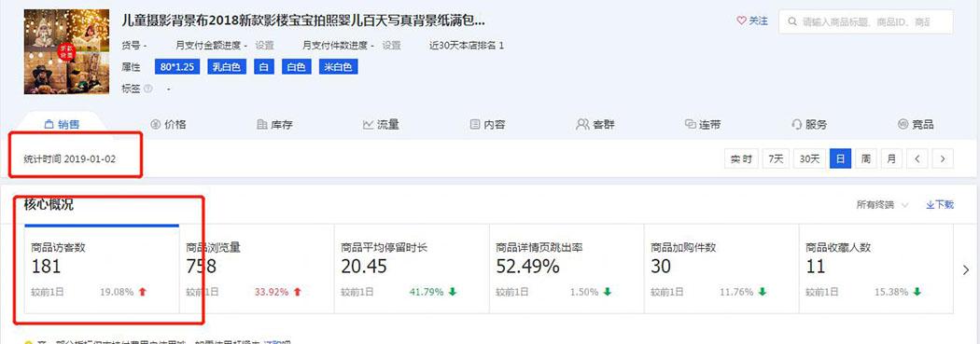The height and width of the screenshot is (344, 980).
Task: Click the product title text
Action: [303, 21]
